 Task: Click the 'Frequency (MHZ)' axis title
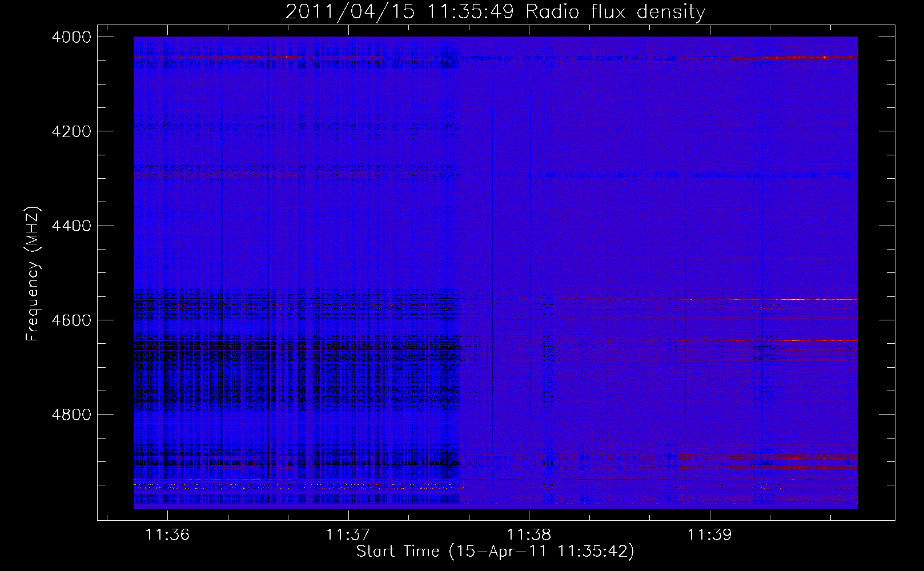(x=33, y=274)
